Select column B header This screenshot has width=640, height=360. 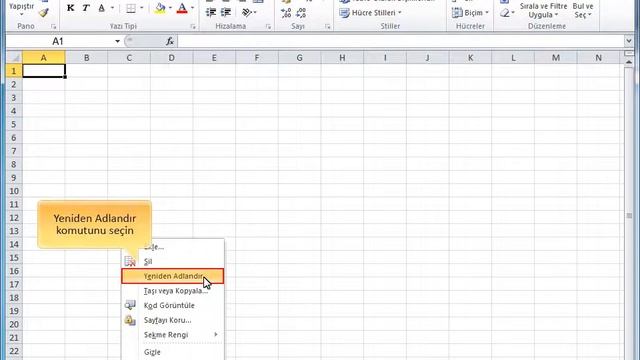coord(87,58)
